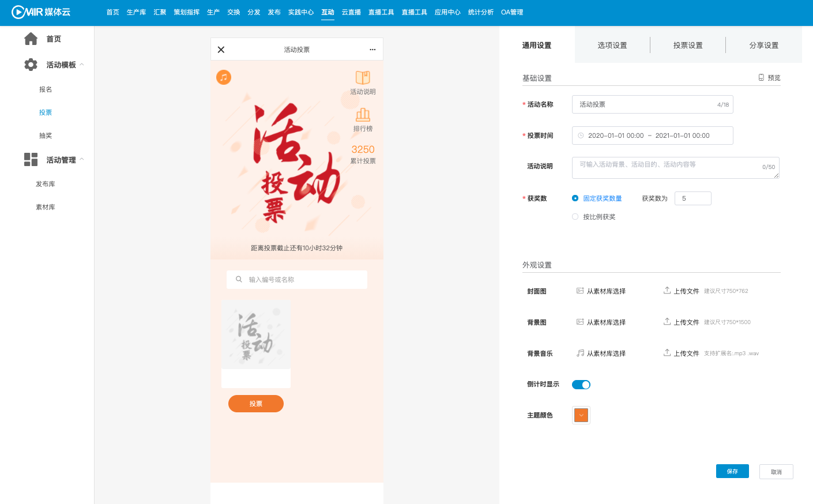Open the 活动说明 book icon in preview
Screen dimensions: 813x504
pos(363,78)
